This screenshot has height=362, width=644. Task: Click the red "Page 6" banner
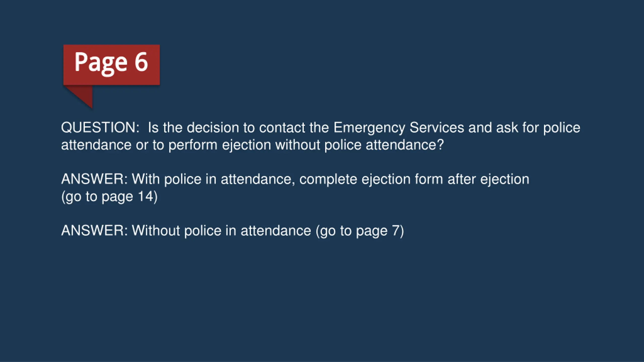tap(111, 65)
